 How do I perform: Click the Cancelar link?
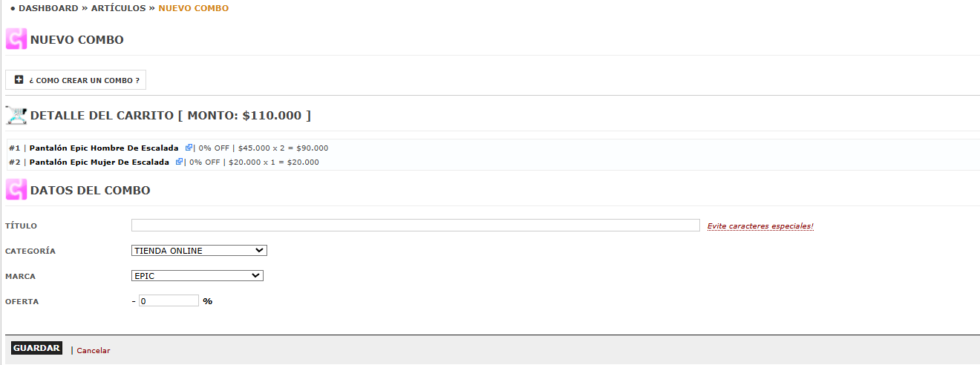point(94,350)
